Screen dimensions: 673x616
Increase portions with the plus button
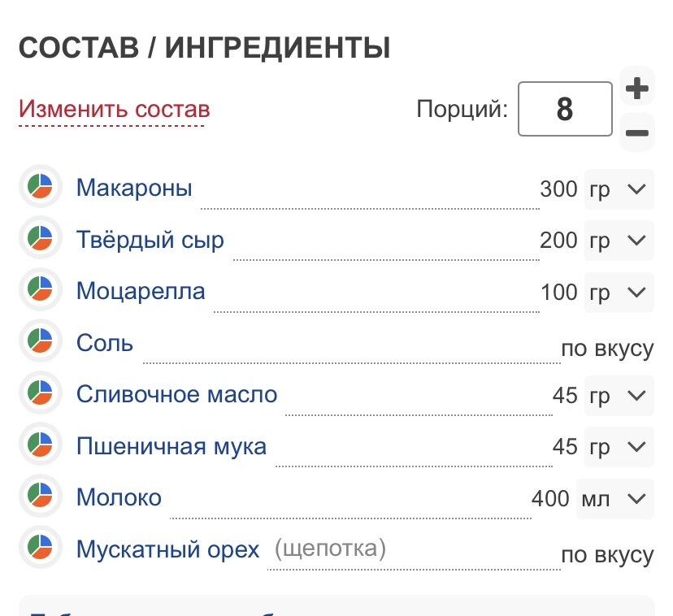click(x=637, y=88)
